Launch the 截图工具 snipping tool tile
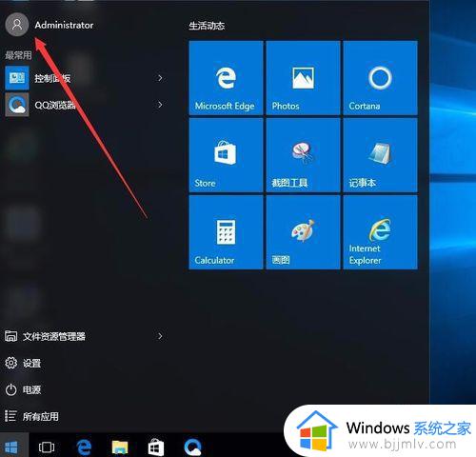 coord(303,155)
